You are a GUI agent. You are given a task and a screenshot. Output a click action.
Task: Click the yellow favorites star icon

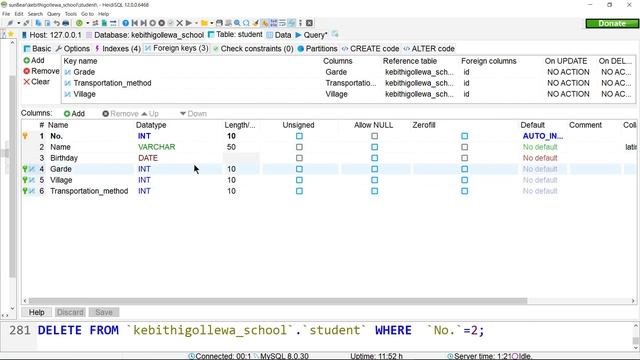pos(11,35)
